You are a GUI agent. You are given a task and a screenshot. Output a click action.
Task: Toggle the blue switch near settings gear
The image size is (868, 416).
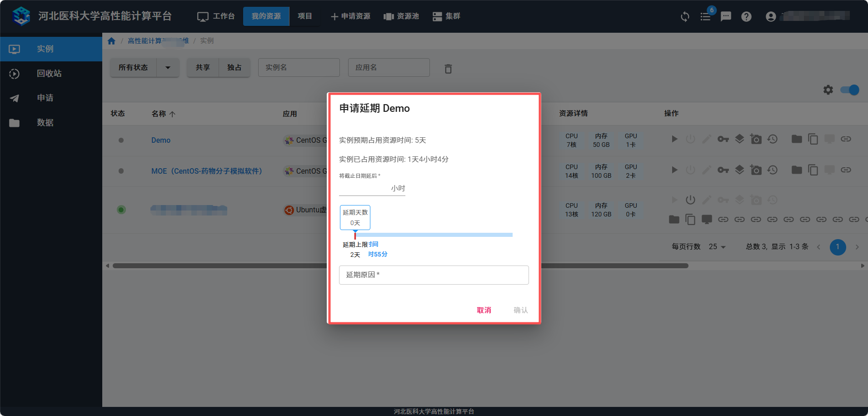tap(849, 90)
